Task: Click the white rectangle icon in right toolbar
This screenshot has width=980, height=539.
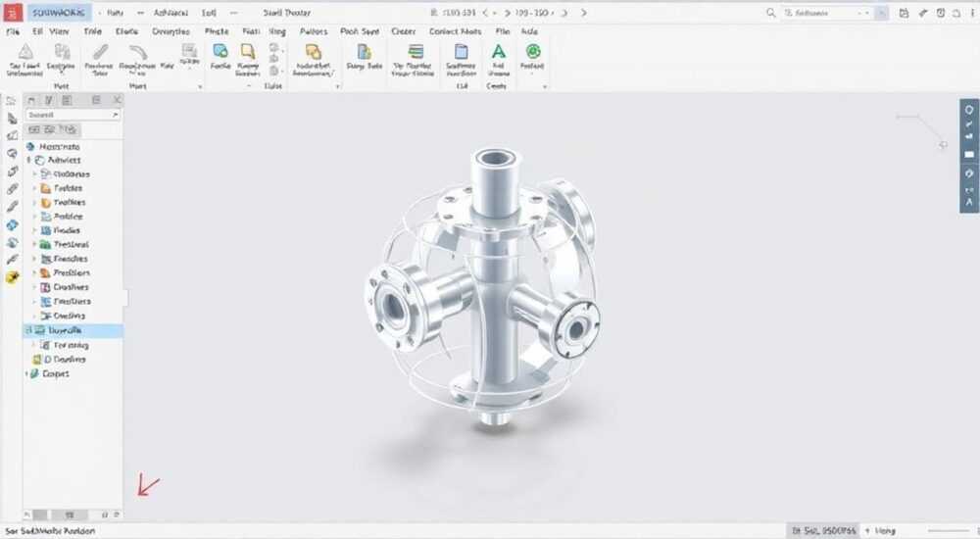Action: point(969,154)
